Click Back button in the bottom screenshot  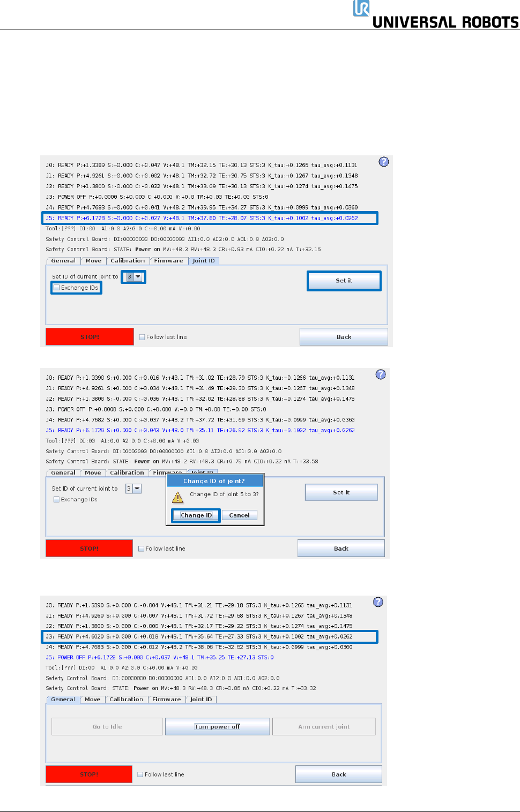(x=339, y=775)
